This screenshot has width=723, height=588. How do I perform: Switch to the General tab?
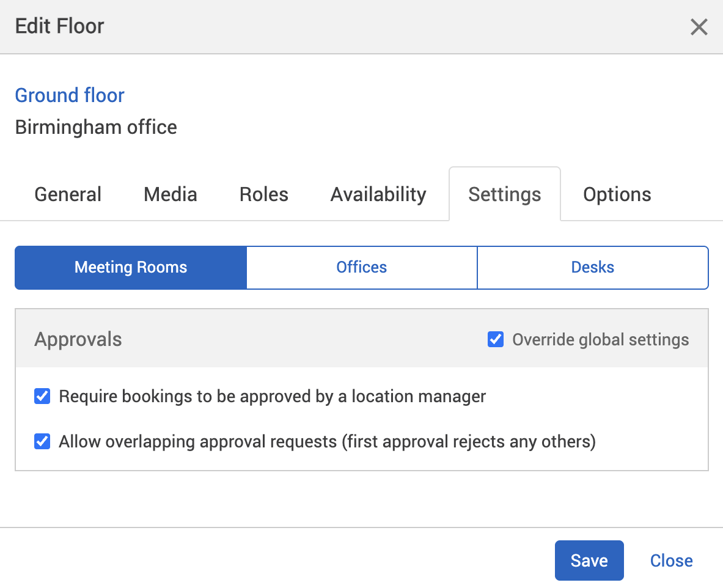click(x=67, y=194)
